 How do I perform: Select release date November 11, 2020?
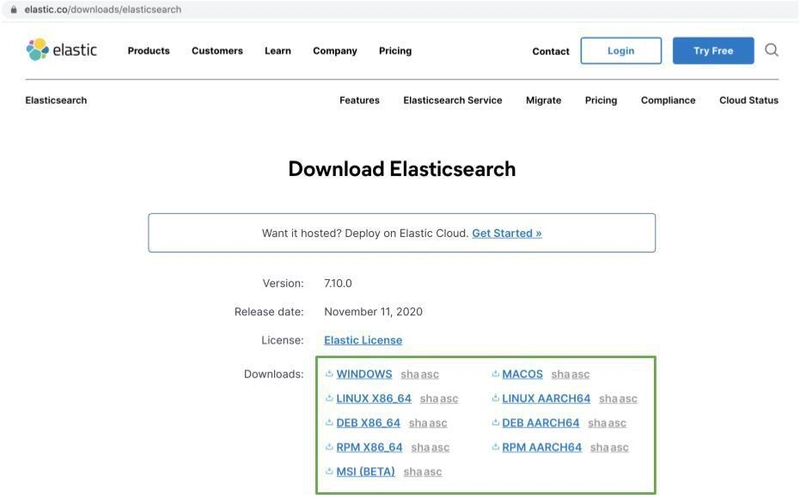pyautogui.click(x=373, y=312)
